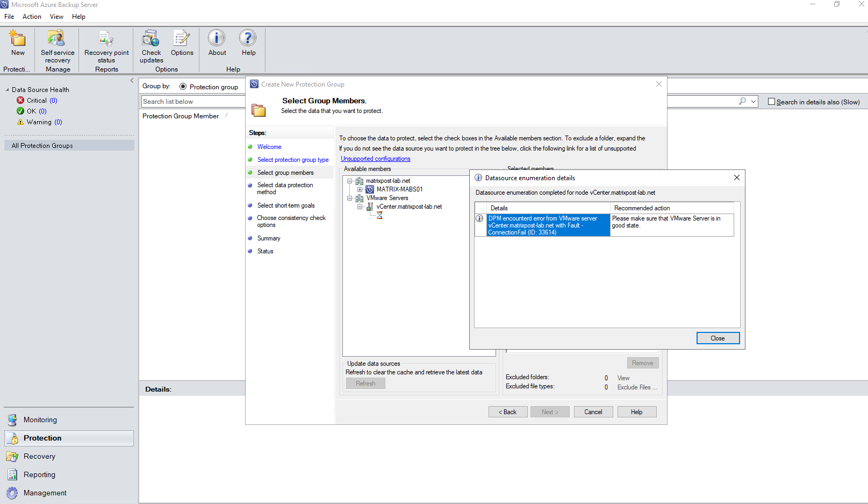This screenshot has height=504, width=868.
Task: Click the Protection lock icon
Action: pos(12,438)
